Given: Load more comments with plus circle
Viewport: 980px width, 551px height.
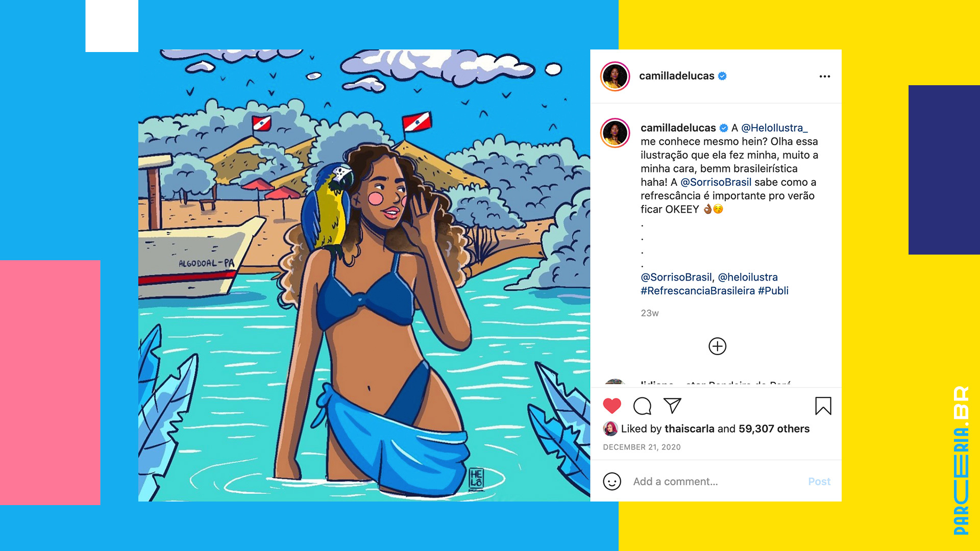Looking at the screenshot, I should point(717,346).
